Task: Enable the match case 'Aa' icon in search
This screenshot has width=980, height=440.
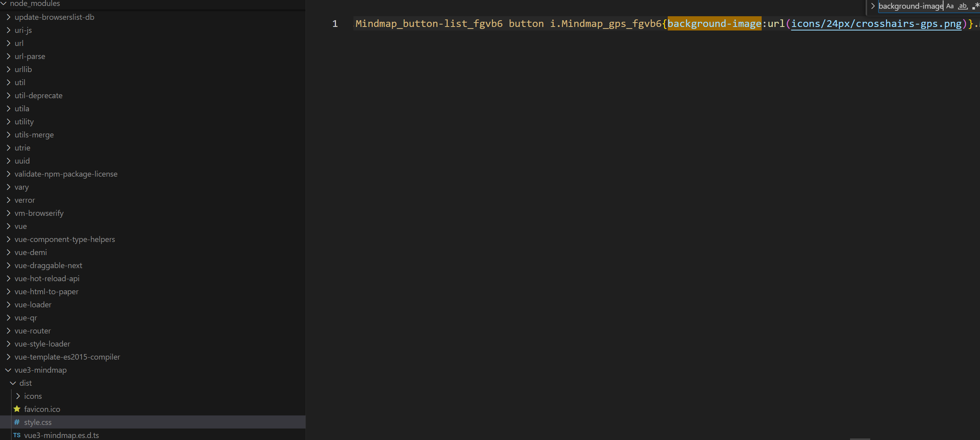Action: point(950,6)
